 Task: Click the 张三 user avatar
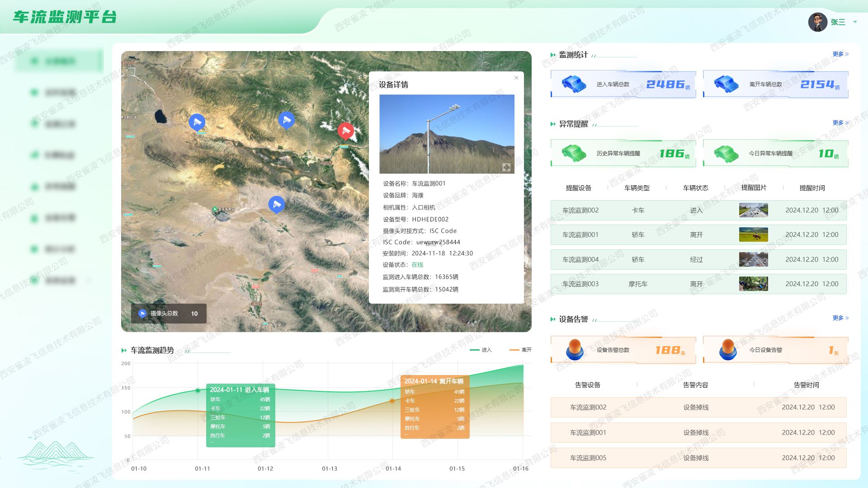[x=817, y=22]
